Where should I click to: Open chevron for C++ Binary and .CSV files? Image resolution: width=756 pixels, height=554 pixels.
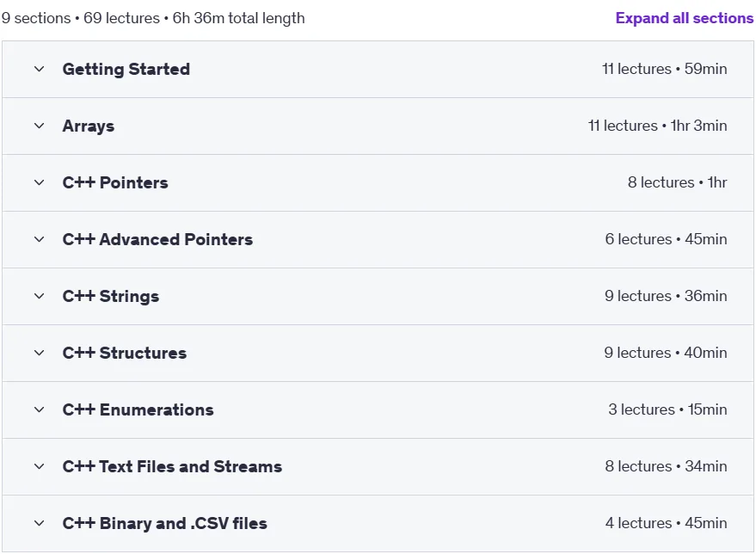(x=39, y=523)
